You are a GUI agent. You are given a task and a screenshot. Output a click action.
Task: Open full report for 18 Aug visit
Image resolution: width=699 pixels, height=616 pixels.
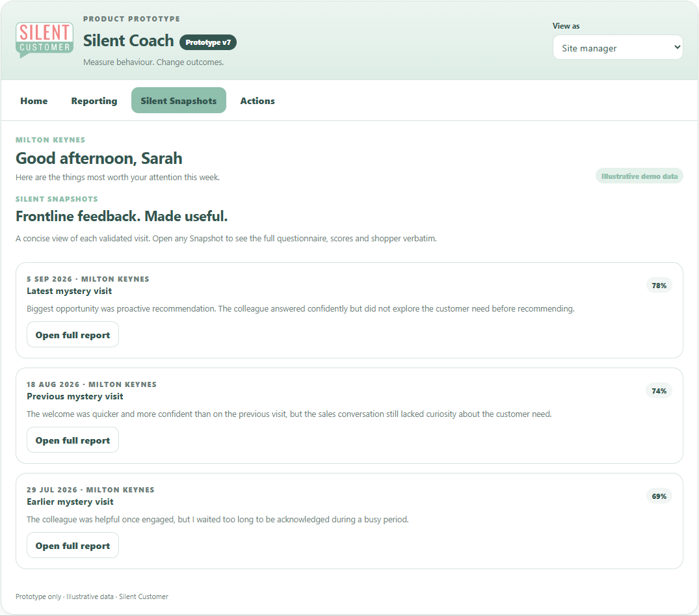pos(73,440)
